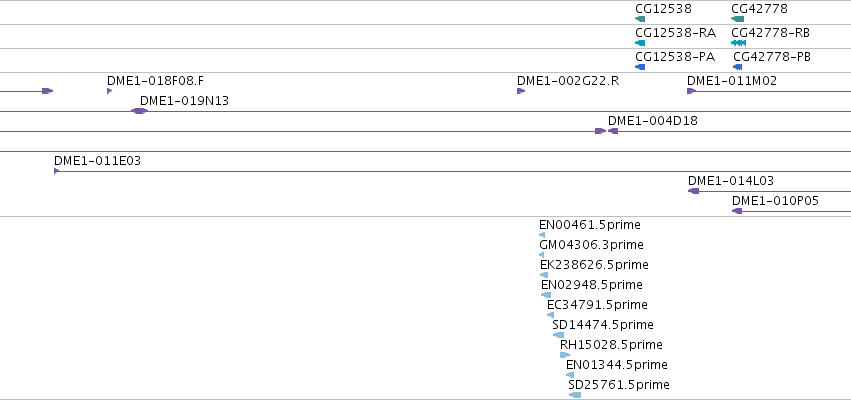Select the SD25761.5prime EST feature

[x=575, y=395]
